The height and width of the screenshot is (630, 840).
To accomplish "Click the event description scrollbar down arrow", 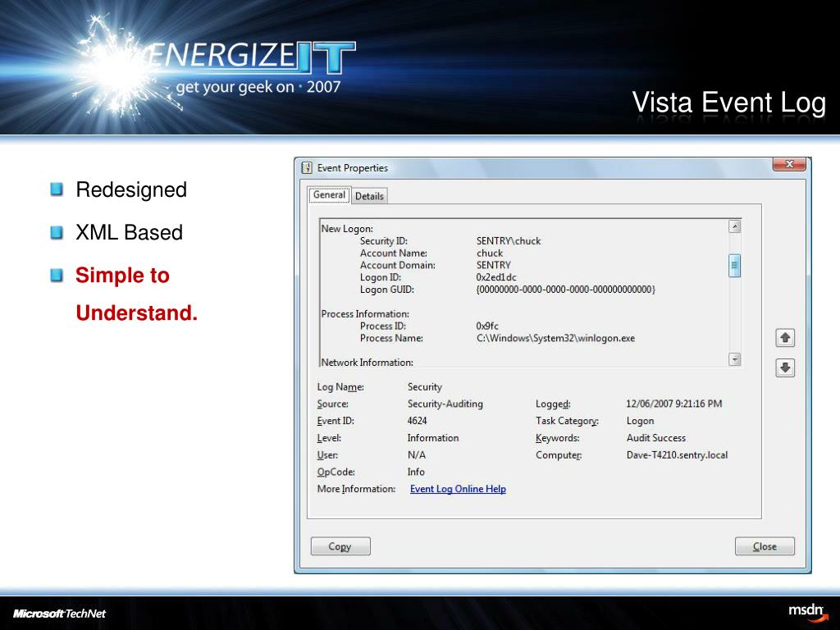I will 735,359.
